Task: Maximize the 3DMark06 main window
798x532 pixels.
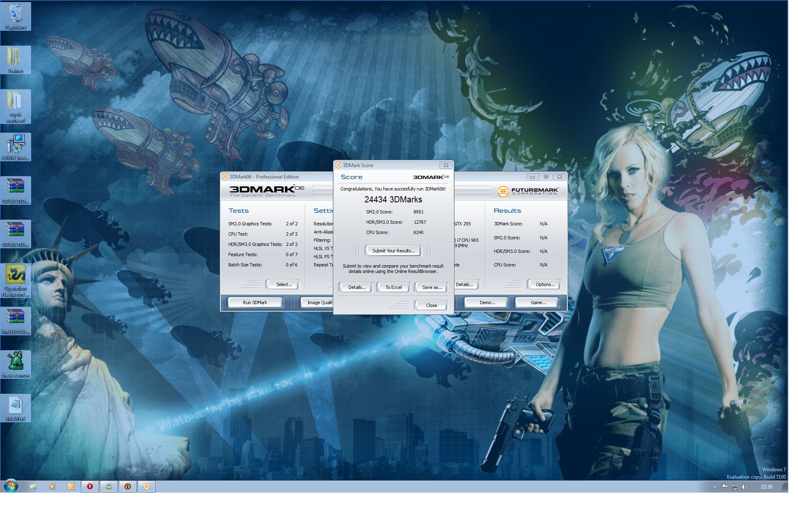Action: point(546,177)
